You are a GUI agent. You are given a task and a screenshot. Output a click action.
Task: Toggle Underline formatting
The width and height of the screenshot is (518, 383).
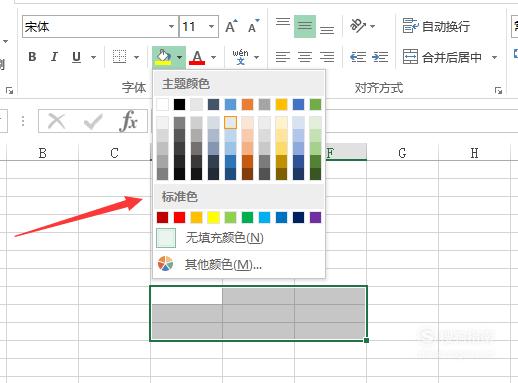coord(76,57)
